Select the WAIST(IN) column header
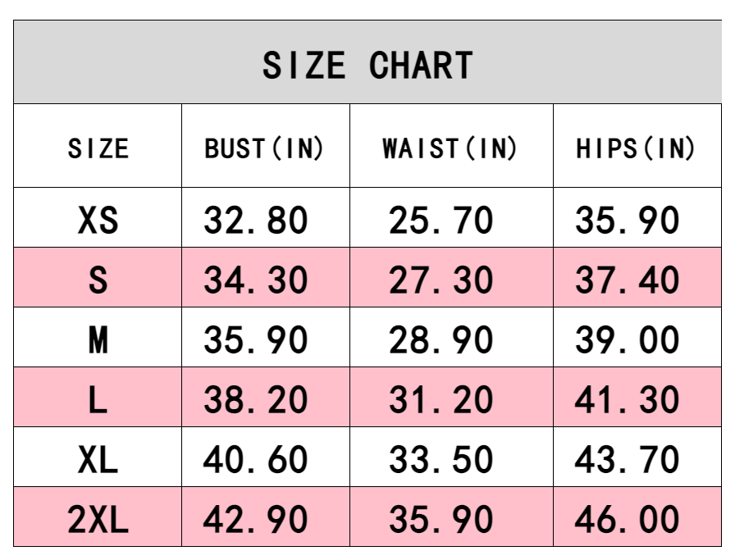The height and width of the screenshot is (560, 735). tap(450, 148)
